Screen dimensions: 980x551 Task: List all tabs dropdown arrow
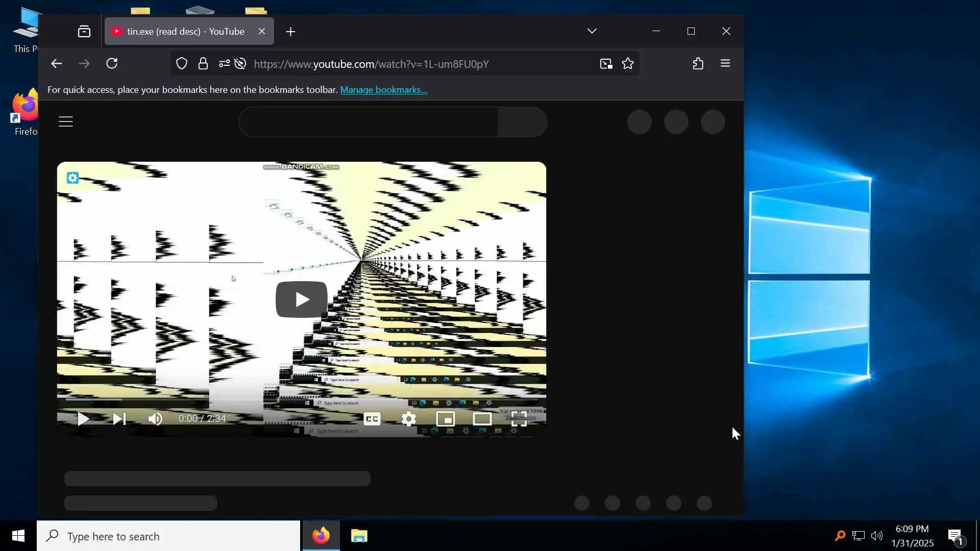pyautogui.click(x=592, y=31)
